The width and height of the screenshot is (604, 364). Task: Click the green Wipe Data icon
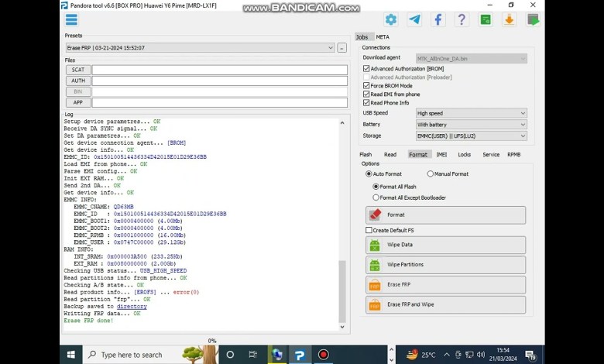375,245
